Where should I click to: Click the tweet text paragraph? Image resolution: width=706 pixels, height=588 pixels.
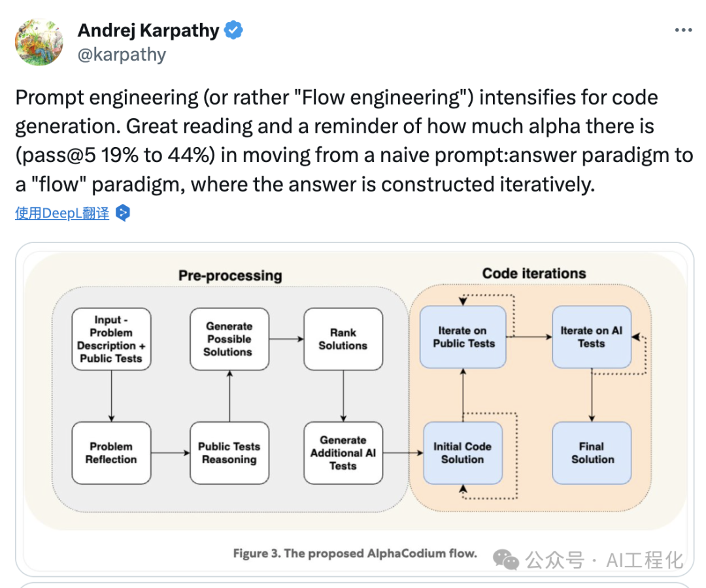point(353,141)
